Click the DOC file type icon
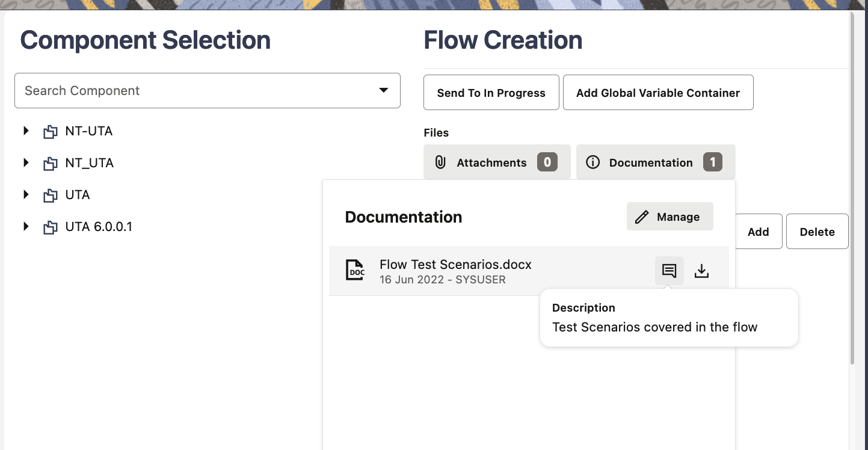The height and width of the screenshot is (450, 868). click(x=355, y=270)
